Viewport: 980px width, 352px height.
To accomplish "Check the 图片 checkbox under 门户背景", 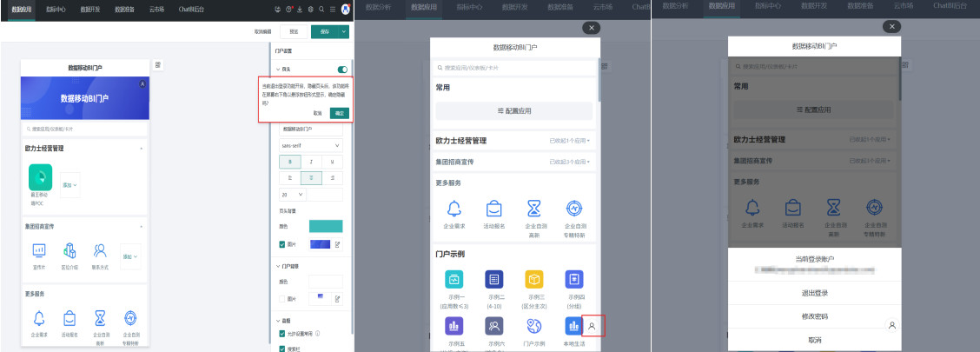I will pos(282,299).
